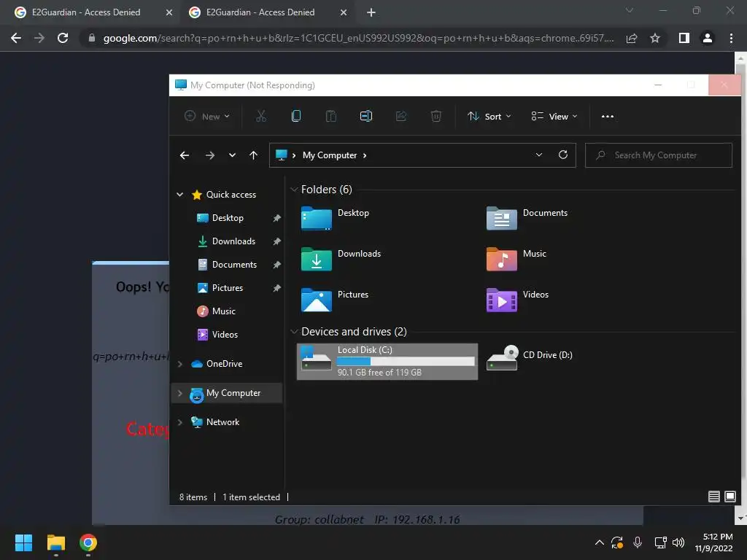Open the Windows Start menu
This screenshot has height=560, width=747.
23,542
